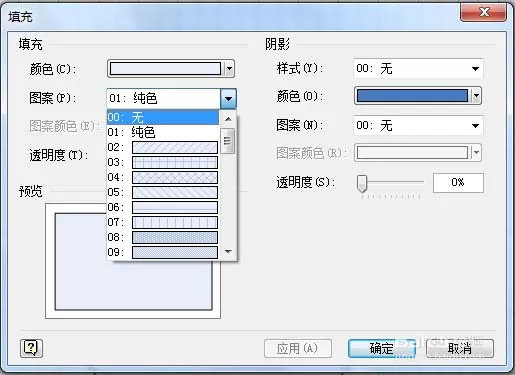Click pattern list scroll up arrow
Viewport: 515px width, 375px height.
click(x=228, y=119)
